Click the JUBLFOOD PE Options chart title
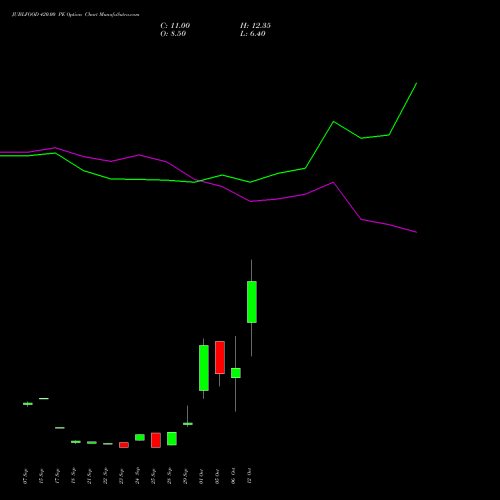 [x=76, y=15]
